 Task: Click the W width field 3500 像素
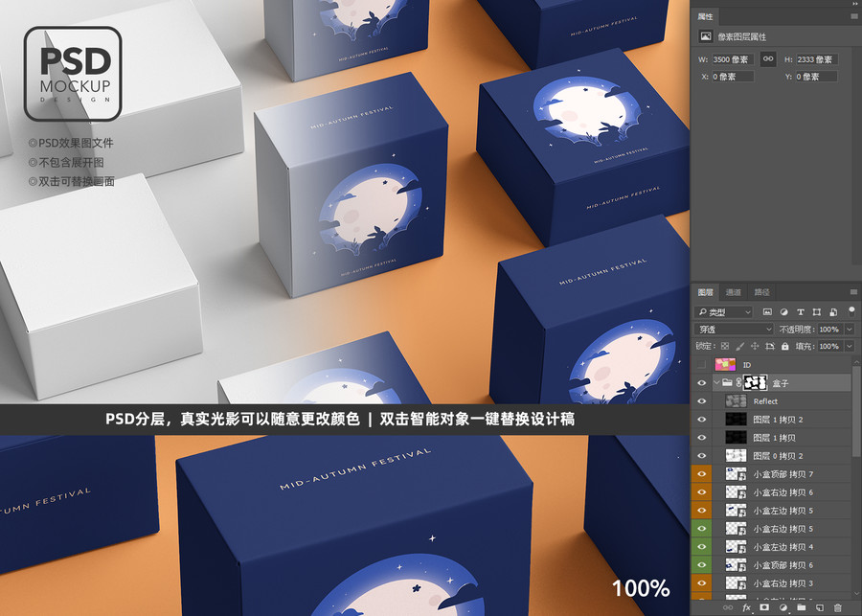733,59
